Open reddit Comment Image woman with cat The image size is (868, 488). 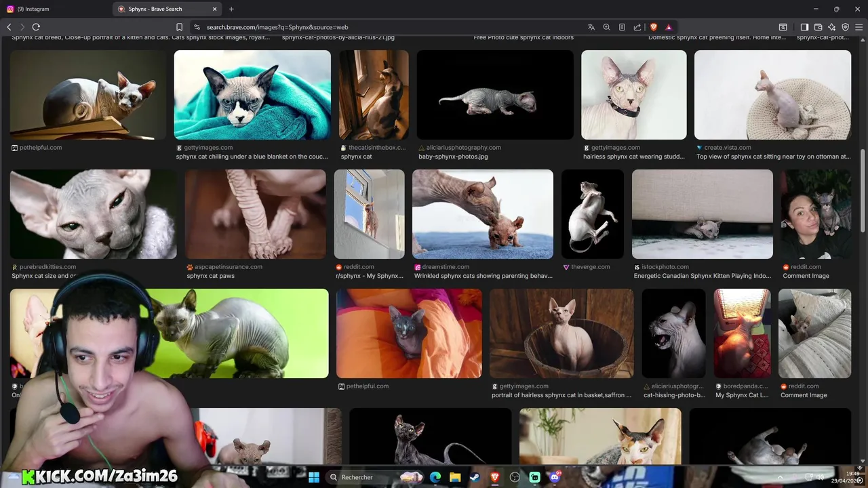(x=816, y=214)
